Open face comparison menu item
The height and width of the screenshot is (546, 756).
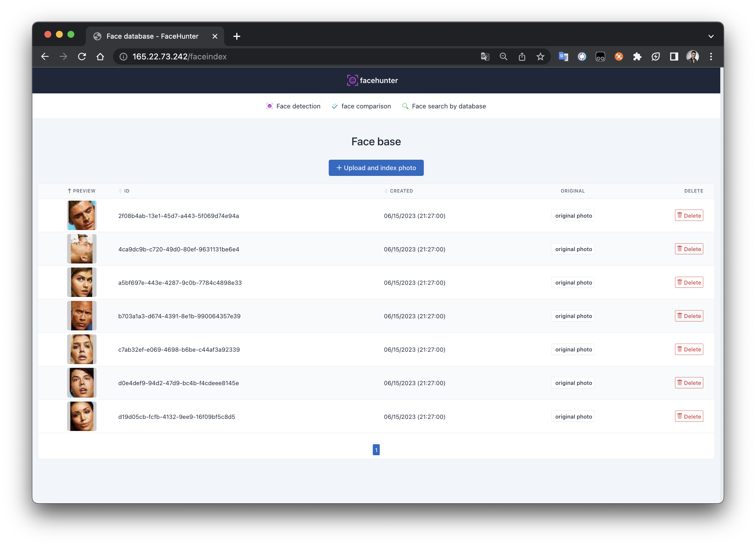point(361,106)
